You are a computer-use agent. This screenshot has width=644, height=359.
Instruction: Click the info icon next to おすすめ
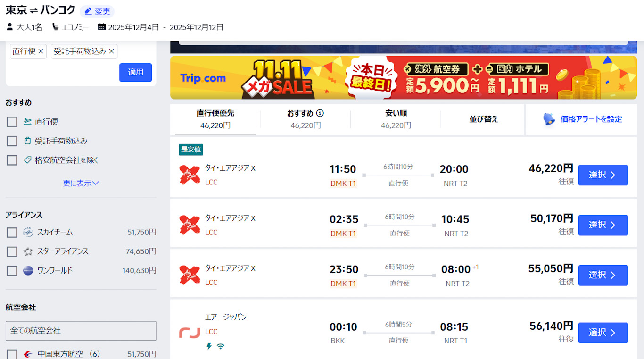(x=320, y=113)
